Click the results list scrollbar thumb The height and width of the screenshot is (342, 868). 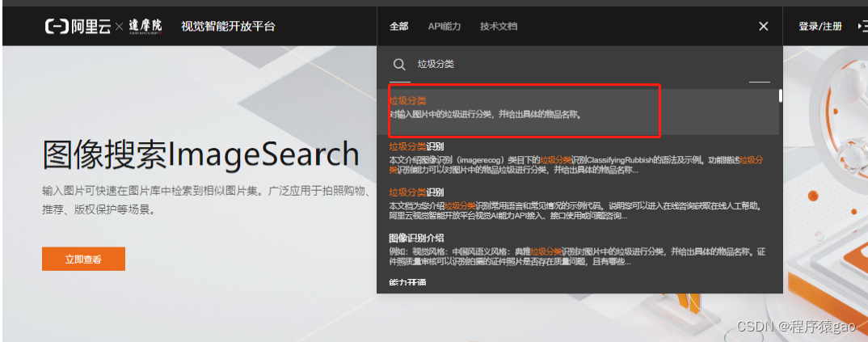pos(781,95)
